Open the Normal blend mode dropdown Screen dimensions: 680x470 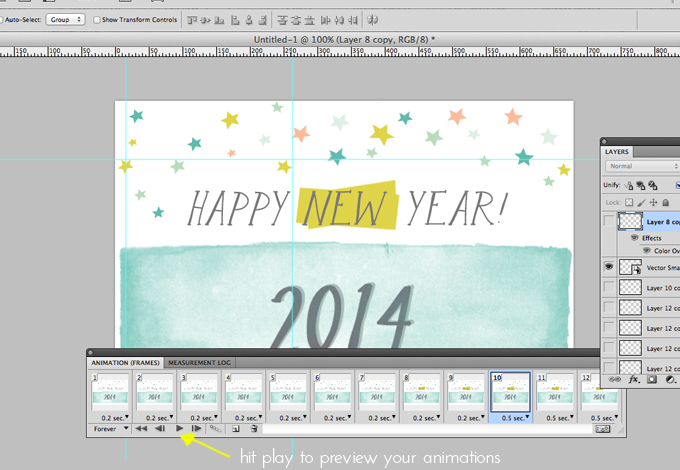coord(642,166)
